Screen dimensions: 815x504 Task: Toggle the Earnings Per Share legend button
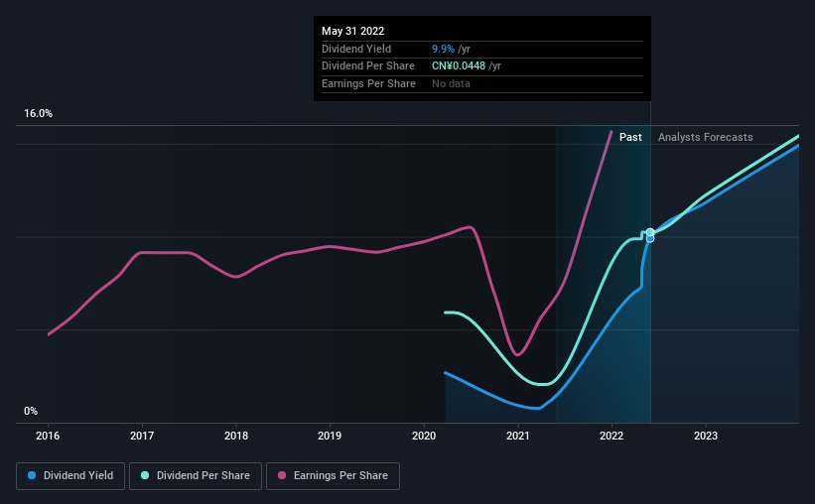[x=333, y=476]
